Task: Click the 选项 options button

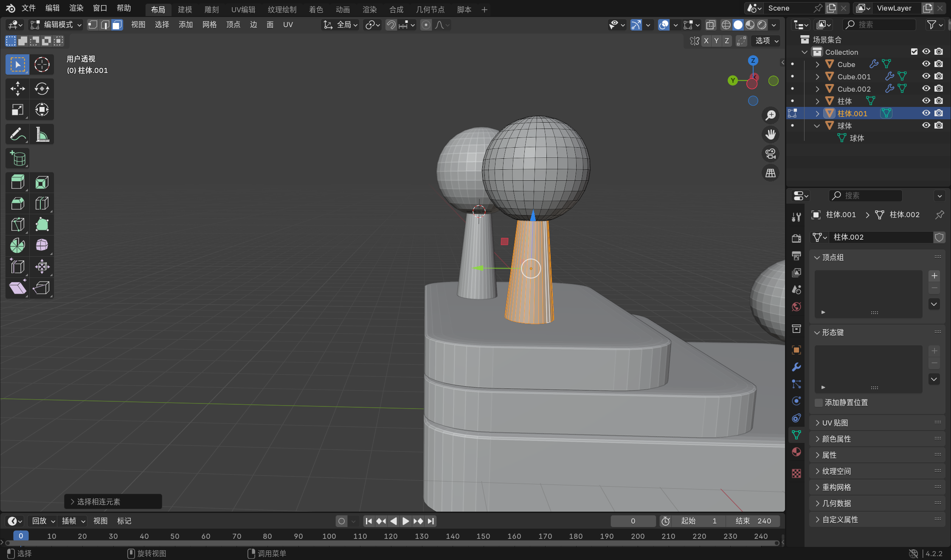Action: [766, 41]
